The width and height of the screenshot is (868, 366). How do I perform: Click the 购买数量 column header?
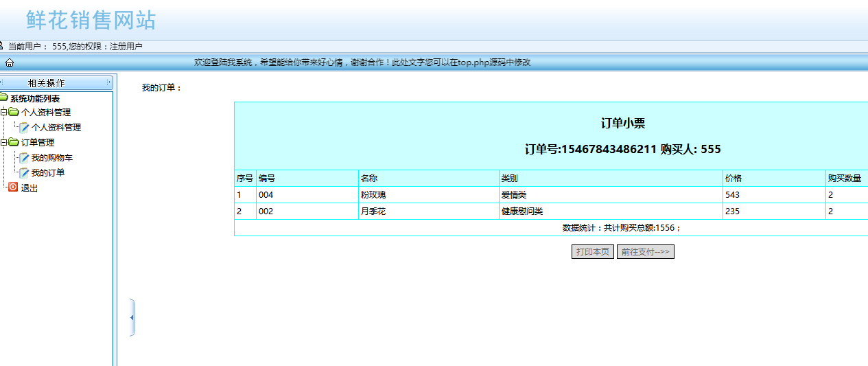point(847,178)
